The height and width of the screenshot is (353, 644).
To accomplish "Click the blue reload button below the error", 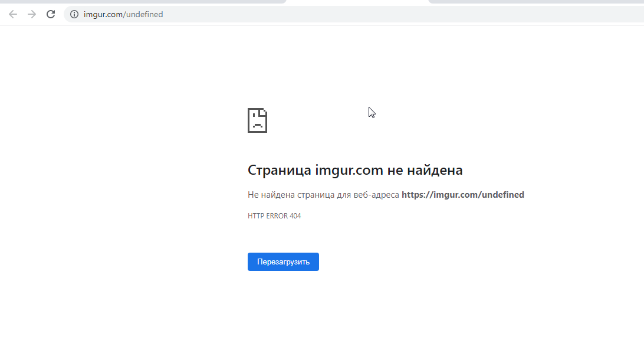I will click(283, 262).
